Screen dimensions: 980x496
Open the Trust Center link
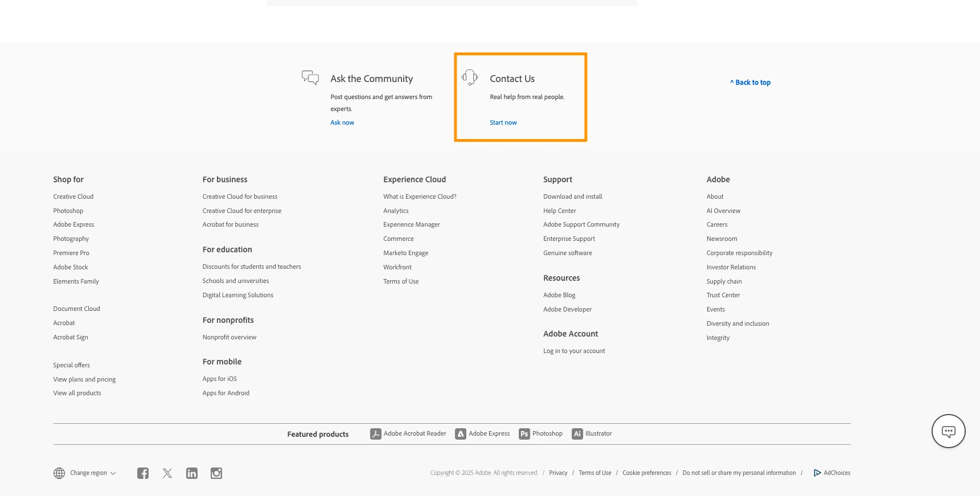click(723, 295)
